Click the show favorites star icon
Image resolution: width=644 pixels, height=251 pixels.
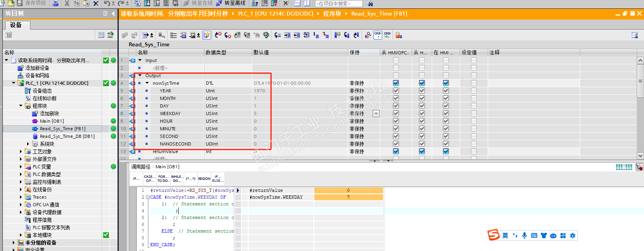207,35
